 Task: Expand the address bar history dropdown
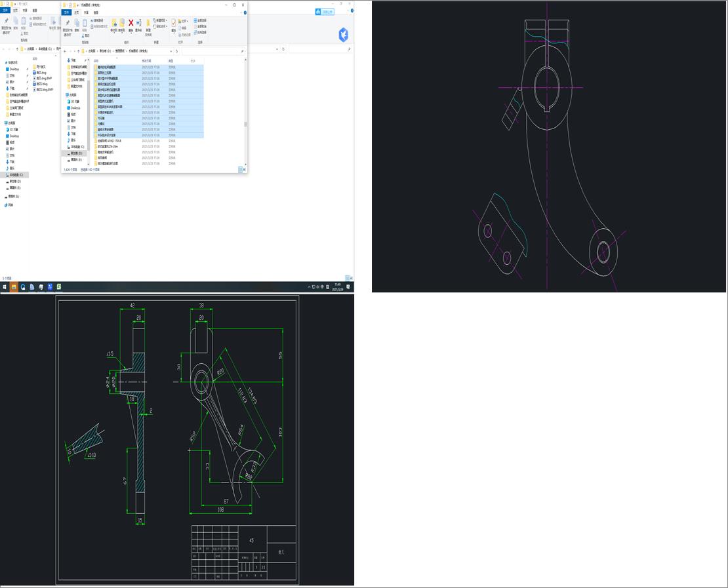click(x=170, y=50)
